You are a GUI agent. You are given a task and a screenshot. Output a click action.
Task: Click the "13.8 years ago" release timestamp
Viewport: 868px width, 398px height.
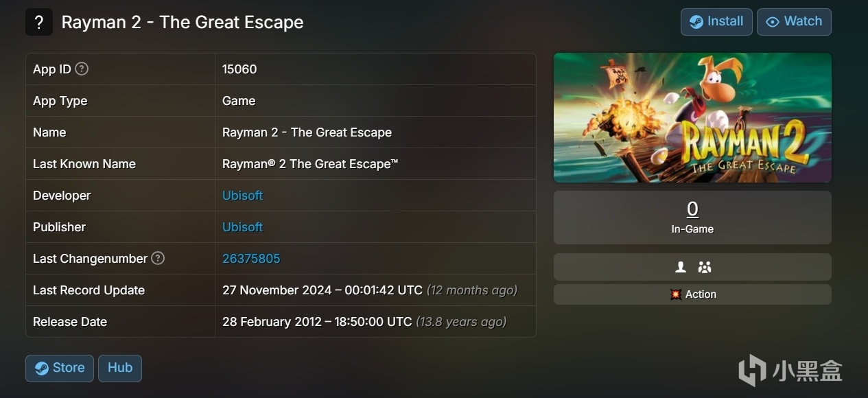[461, 322]
